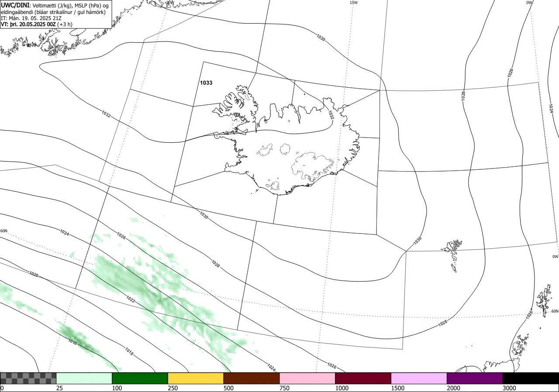Viewport: 559px width, 392px height.
Task: Select the brown 500–750 legend swatch
Action: pyautogui.click(x=251, y=378)
